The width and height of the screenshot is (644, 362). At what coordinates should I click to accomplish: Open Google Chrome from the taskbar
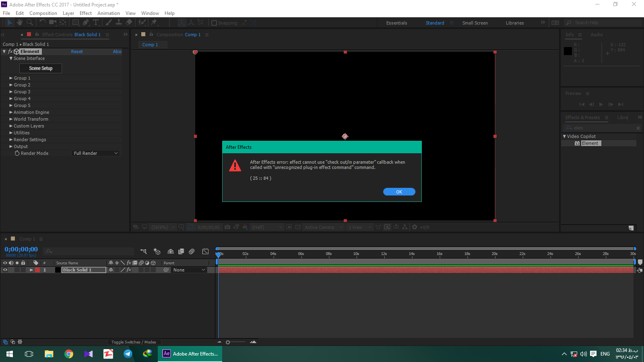[69, 354]
